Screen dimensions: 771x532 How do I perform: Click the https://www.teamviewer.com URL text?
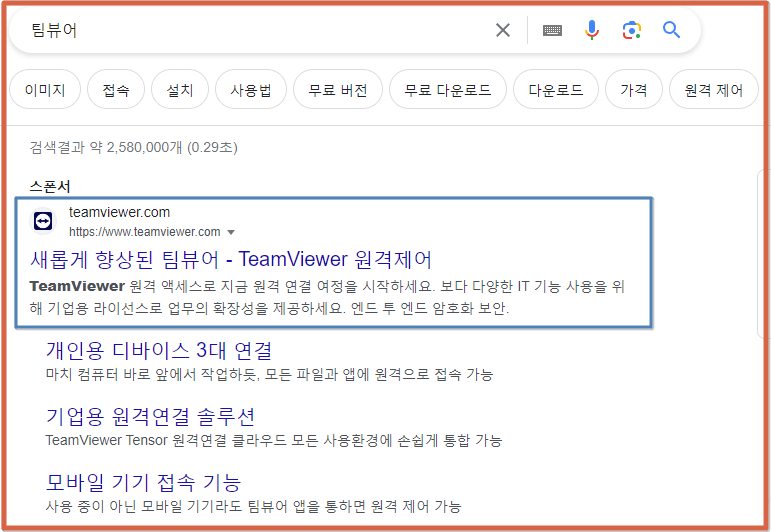coord(145,232)
